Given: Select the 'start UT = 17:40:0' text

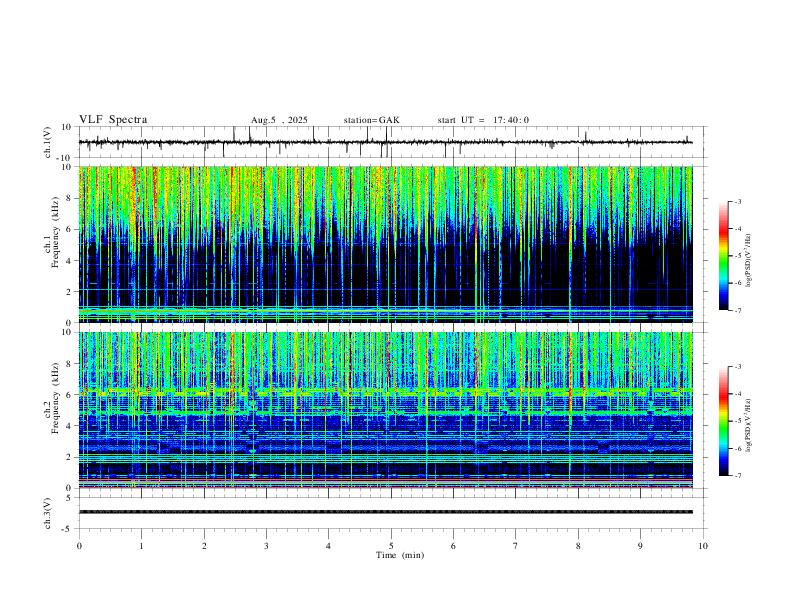Looking at the screenshot, I should click(x=483, y=120).
